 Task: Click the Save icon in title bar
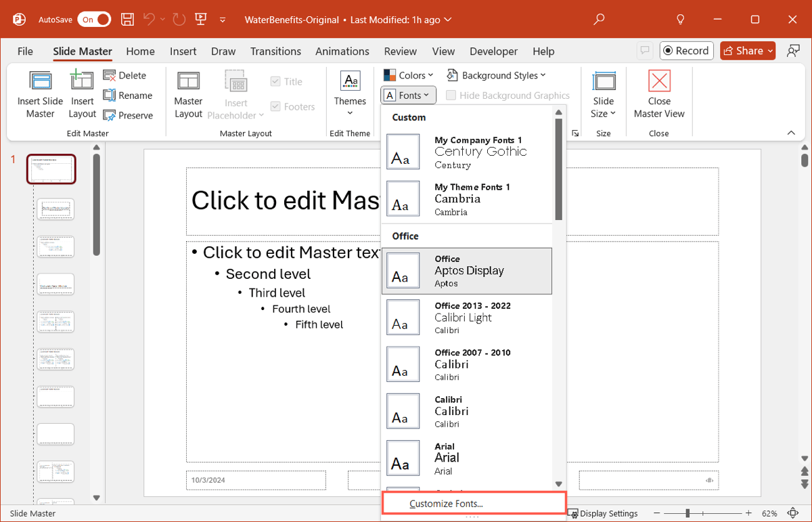coord(127,20)
